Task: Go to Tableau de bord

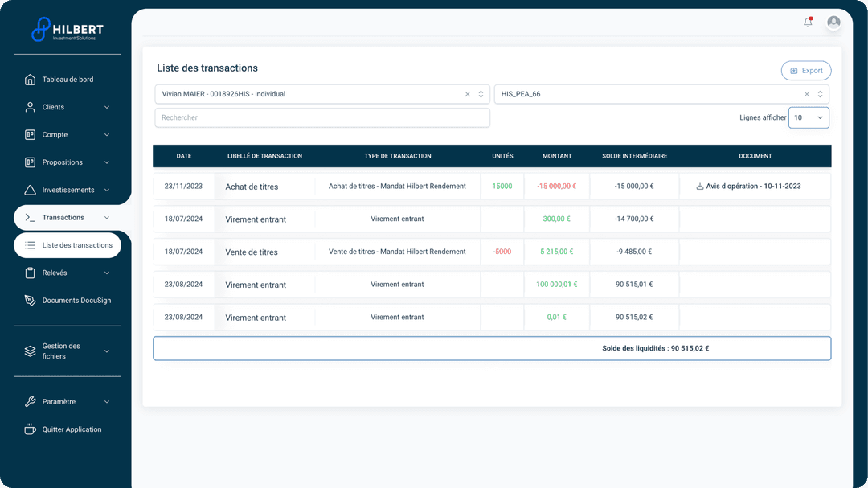Action: (x=68, y=80)
